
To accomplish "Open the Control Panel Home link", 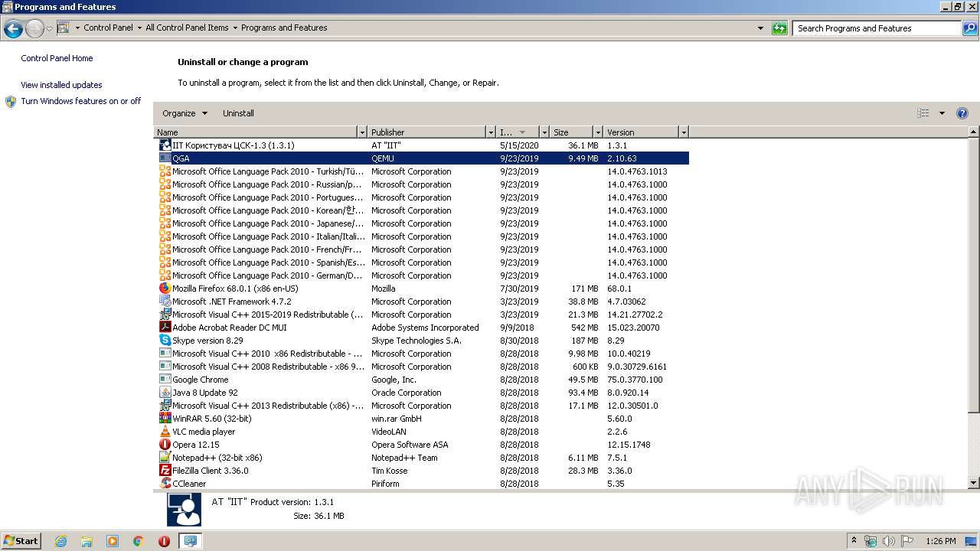I will tap(57, 58).
